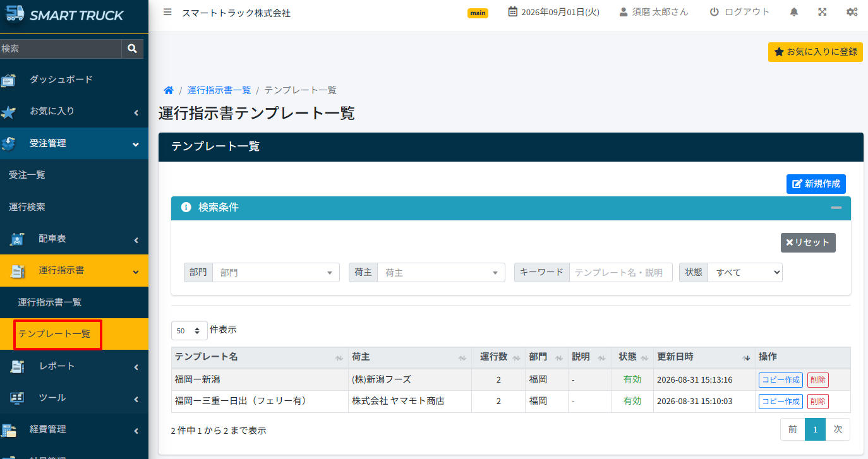
Task: Sort by 説明 column sort icon
Action: (x=602, y=358)
